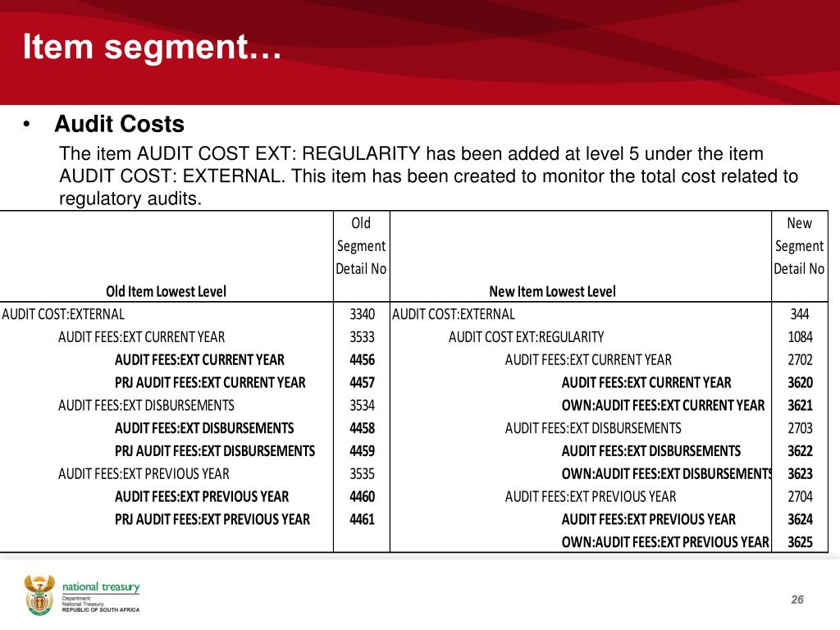The width and height of the screenshot is (840, 630).
Task: Select the 'AUDIT COST EXT:REGULARITY' item
Action: click(526, 337)
